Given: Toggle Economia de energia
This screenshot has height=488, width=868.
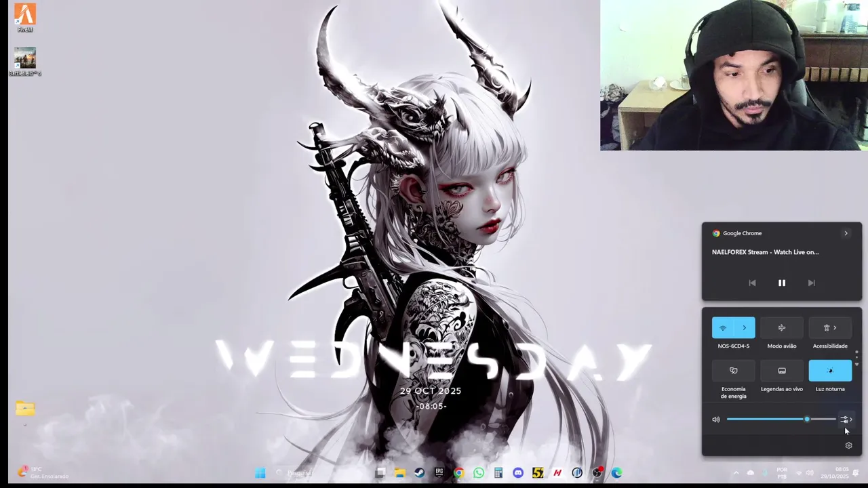Looking at the screenshot, I should (x=733, y=370).
